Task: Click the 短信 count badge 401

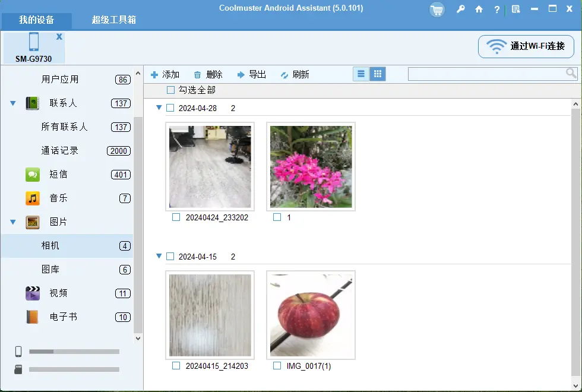Action: [121, 175]
